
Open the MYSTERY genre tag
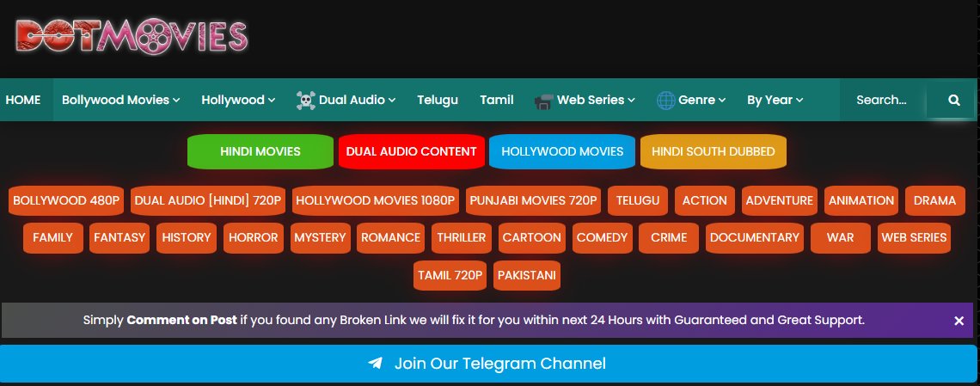pos(320,237)
